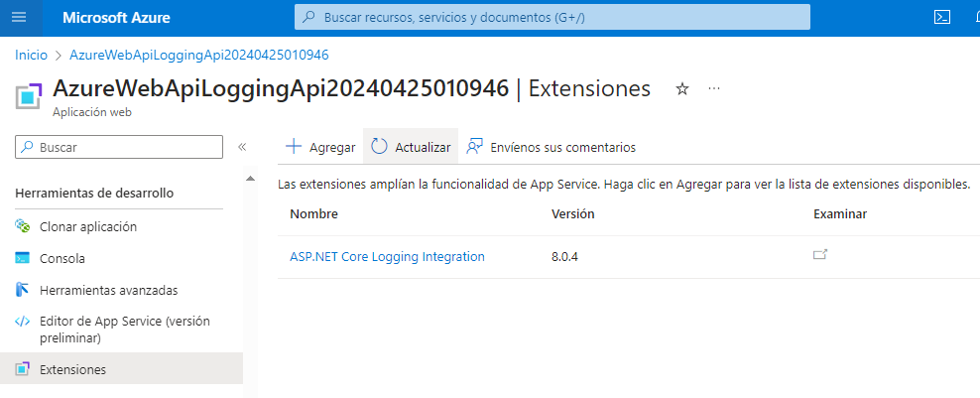Viewport: 980px width, 398px height.
Task: Click the Microsoft Azure home title
Action: [x=116, y=18]
